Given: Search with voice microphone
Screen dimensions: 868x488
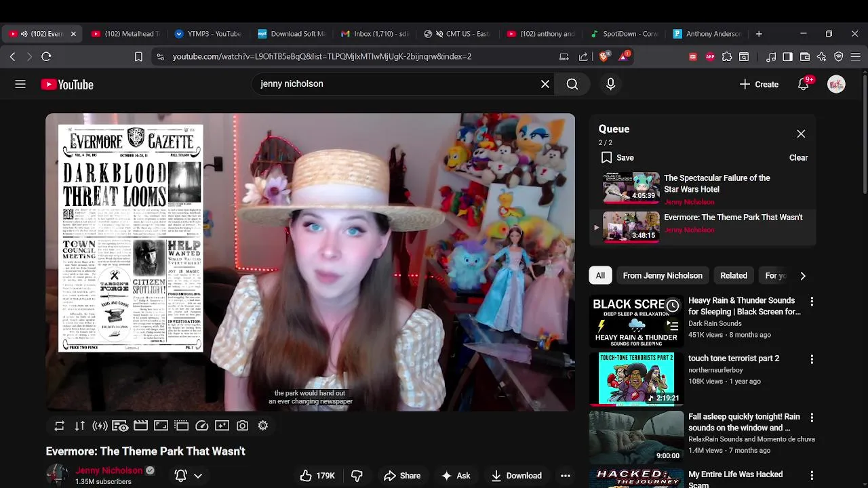Looking at the screenshot, I should click(x=610, y=84).
